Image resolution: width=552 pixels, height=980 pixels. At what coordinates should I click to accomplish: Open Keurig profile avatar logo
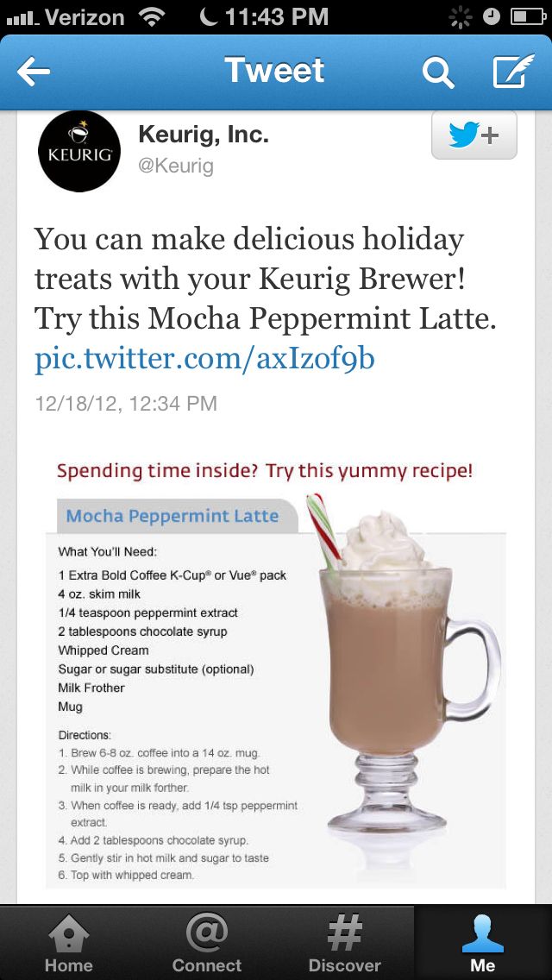tap(79, 151)
